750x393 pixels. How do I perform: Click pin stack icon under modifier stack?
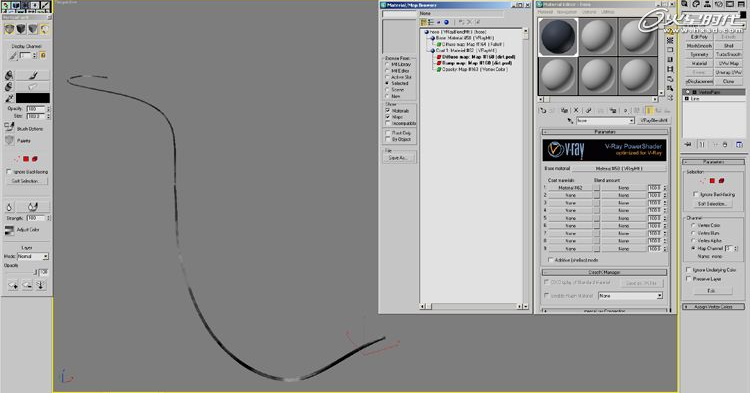point(688,144)
